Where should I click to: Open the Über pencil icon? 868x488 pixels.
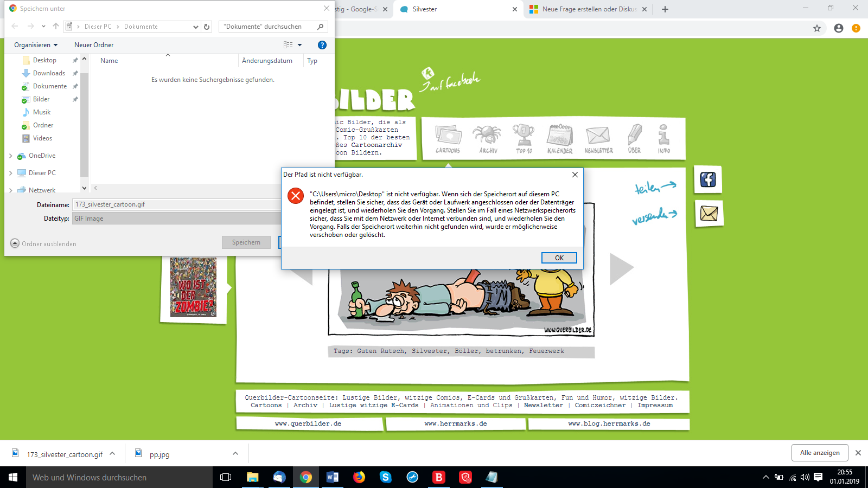point(634,139)
